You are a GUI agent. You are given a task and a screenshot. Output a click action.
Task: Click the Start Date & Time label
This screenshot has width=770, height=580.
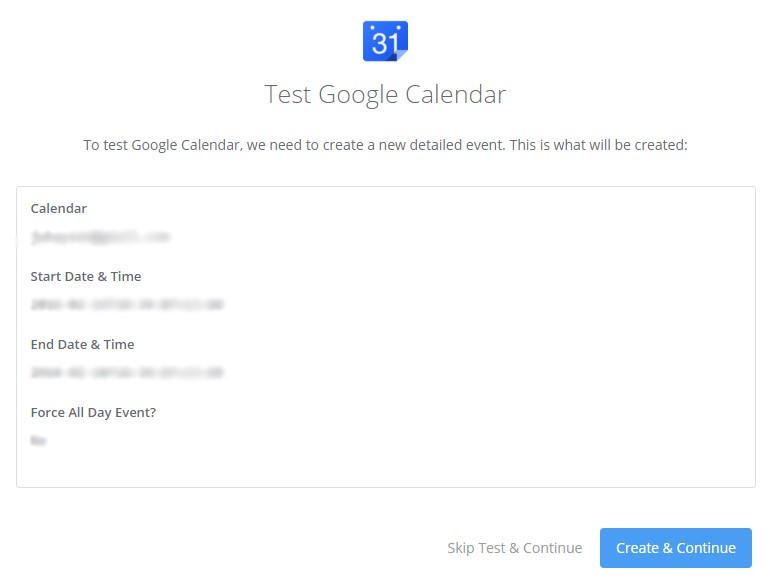(x=85, y=276)
